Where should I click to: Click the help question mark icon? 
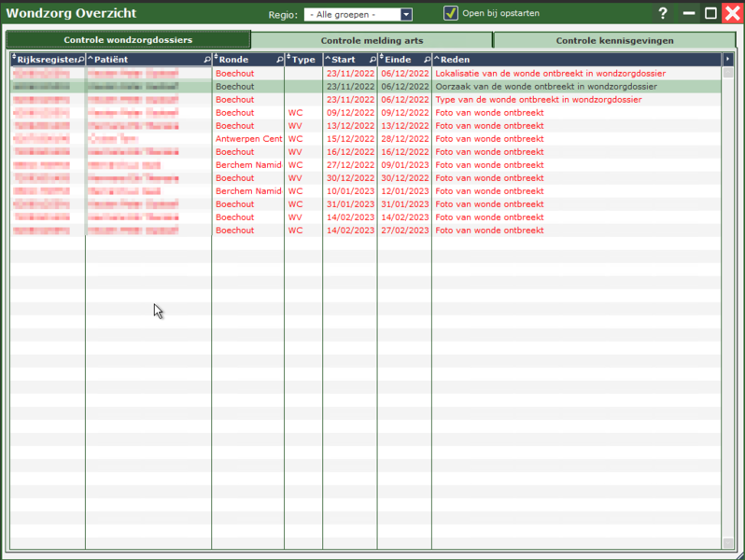(x=663, y=14)
